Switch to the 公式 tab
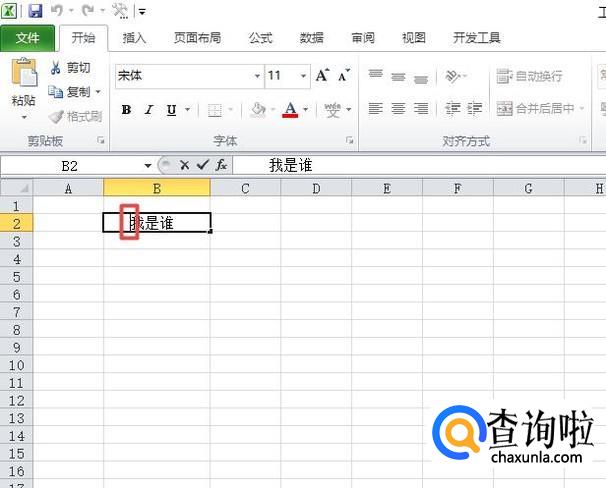Screen dimensions: 606x488 tap(260, 38)
